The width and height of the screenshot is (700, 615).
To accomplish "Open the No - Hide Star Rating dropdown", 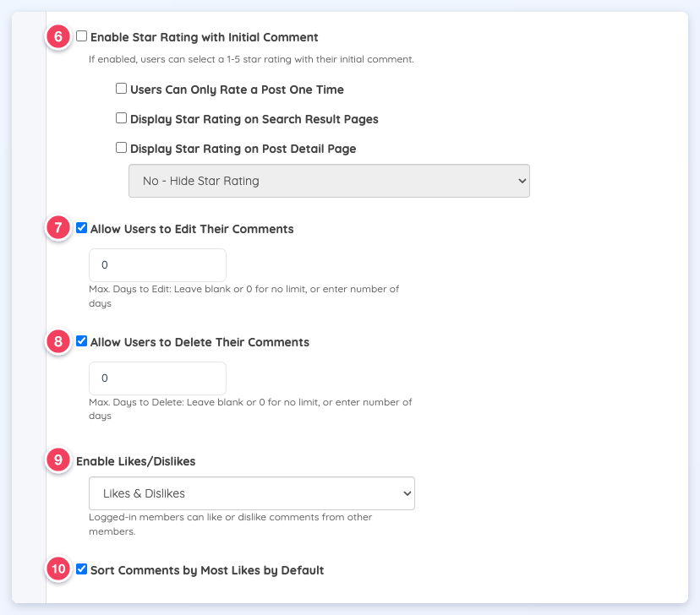I will [329, 181].
